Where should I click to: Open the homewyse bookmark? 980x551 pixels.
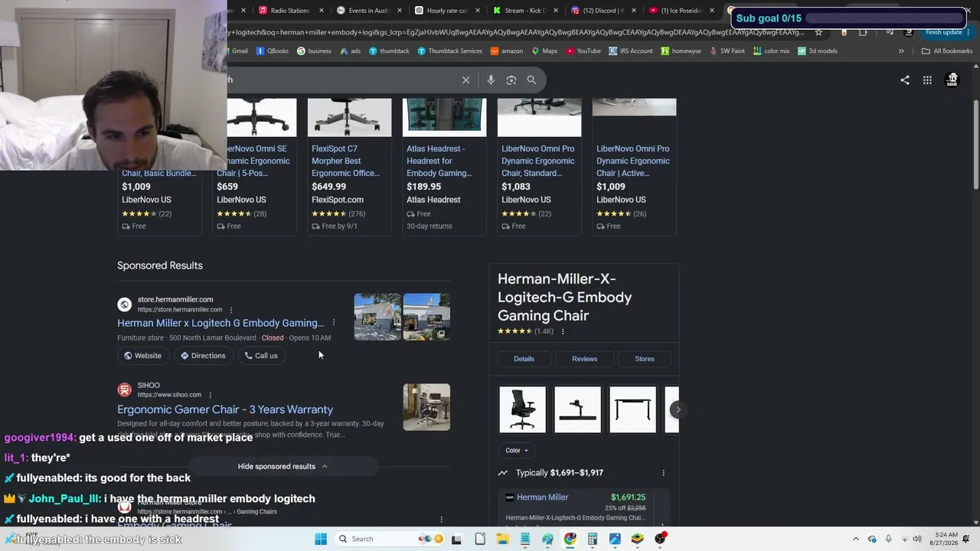[681, 51]
